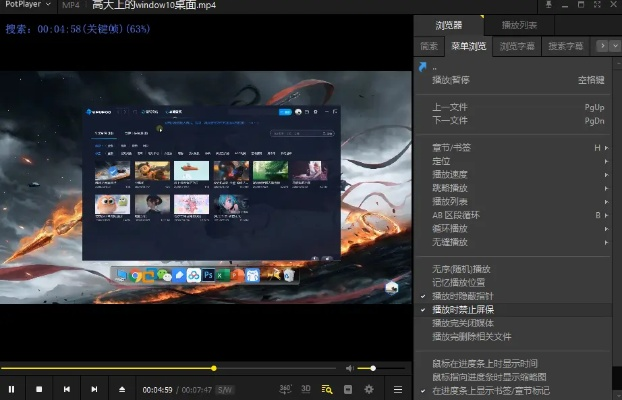
Task: Enable 记忆播放位置 option
Action: [513, 283]
